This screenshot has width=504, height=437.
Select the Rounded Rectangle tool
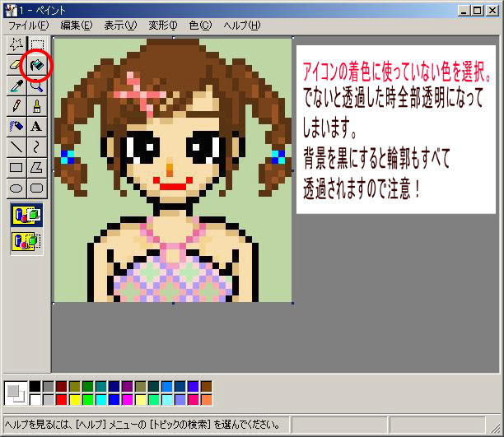pyautogui.click(x=37, y=188)
